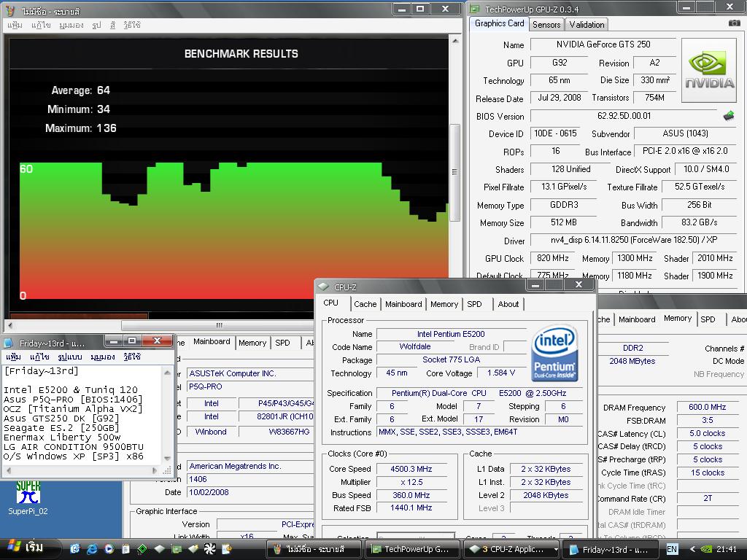Open the Windows Start button

coord(26,548)
